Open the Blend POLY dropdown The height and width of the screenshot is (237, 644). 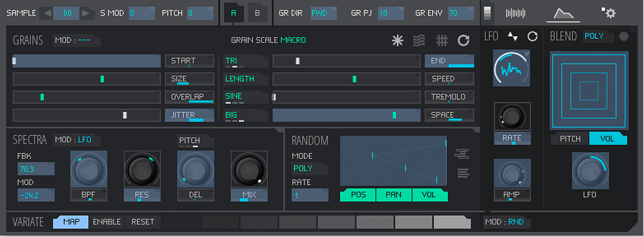599,36
